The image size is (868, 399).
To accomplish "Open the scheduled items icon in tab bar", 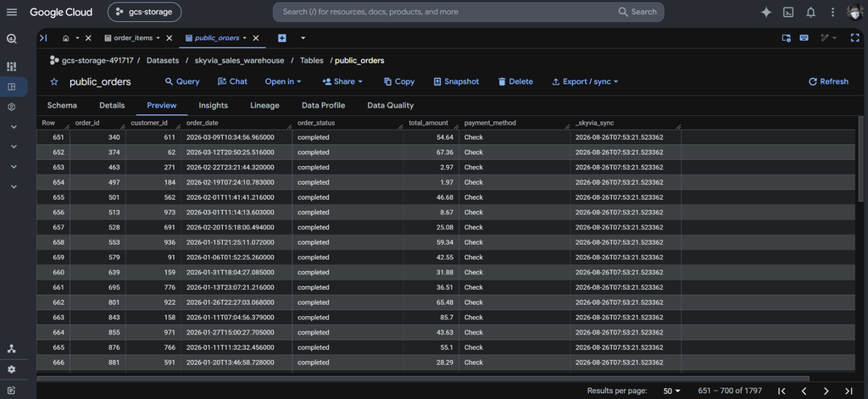I will click(786, 37).
